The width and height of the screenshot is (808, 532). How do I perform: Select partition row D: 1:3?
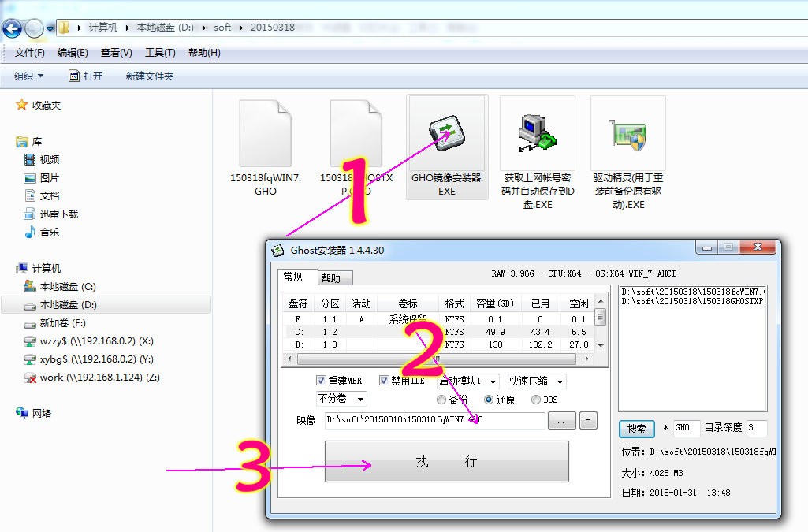point(438,344)
